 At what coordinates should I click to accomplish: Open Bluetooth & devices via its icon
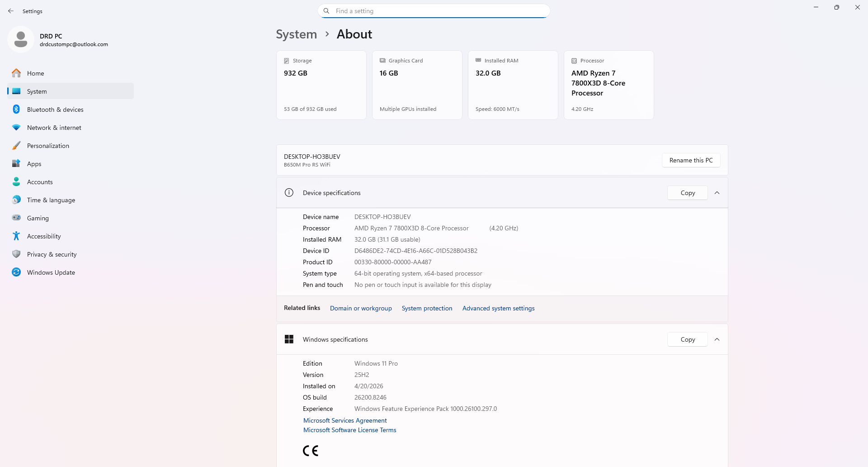click(16, 109)
